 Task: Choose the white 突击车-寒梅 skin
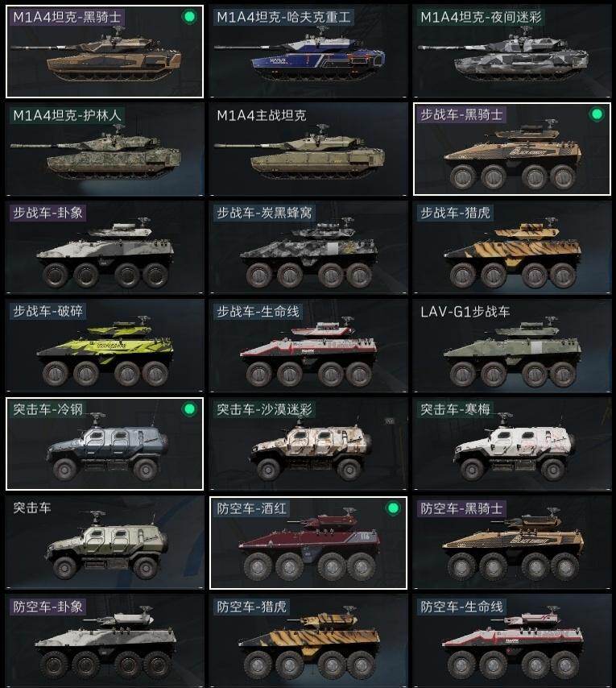pos(512,444)
